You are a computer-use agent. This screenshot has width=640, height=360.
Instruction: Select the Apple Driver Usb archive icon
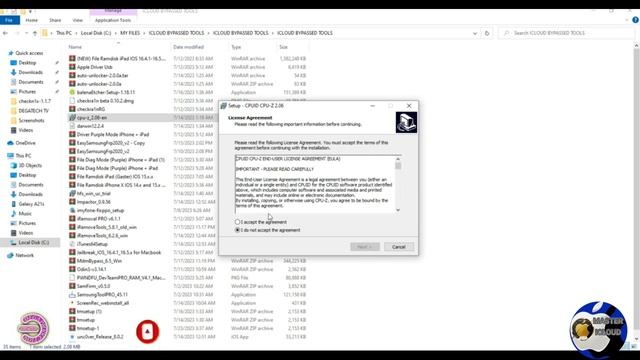point(72,67)
